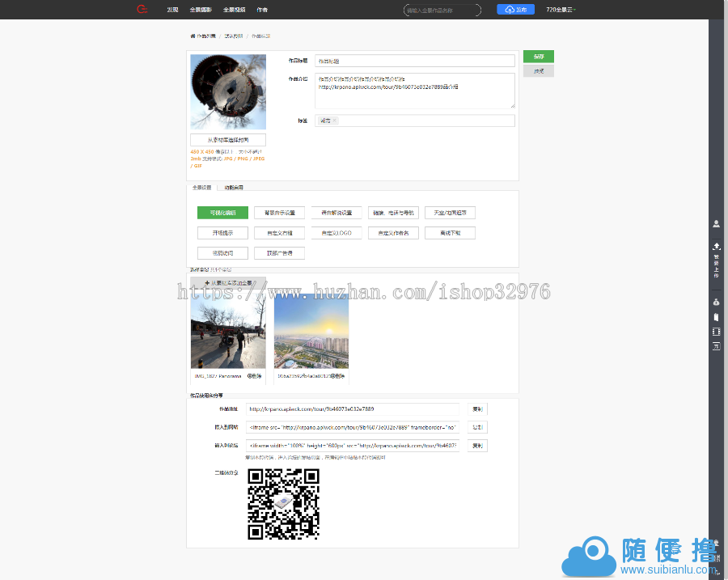Open 背景音乐设置 settings button
This screenshot has width=728, height=580.
tap(280, 213)
